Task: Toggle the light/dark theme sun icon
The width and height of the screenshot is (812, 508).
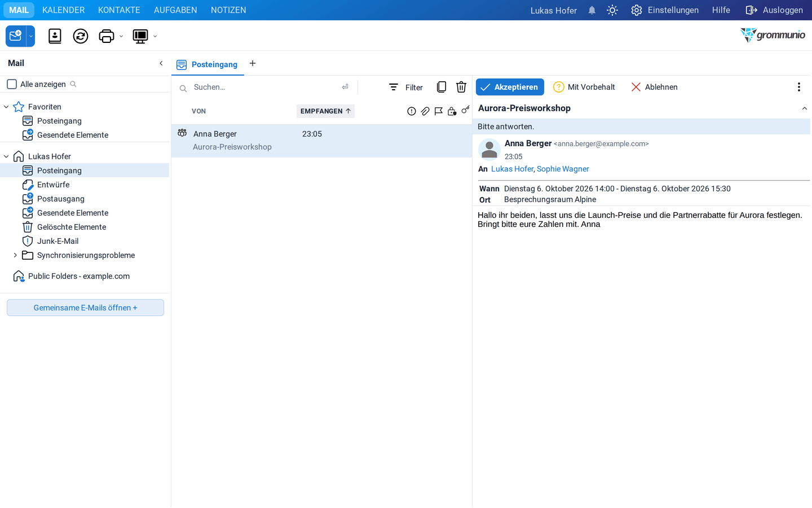Action: pyautogui.click(x=612, y=10)
